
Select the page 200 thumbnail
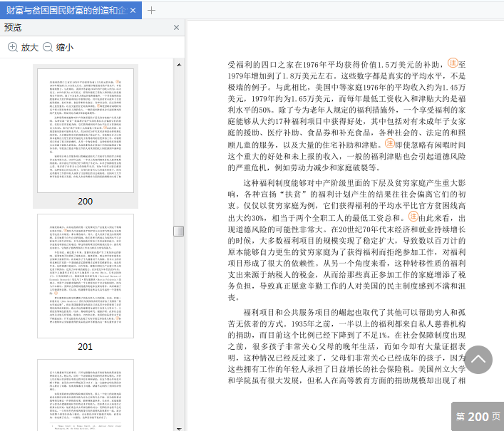click(85, 130)
